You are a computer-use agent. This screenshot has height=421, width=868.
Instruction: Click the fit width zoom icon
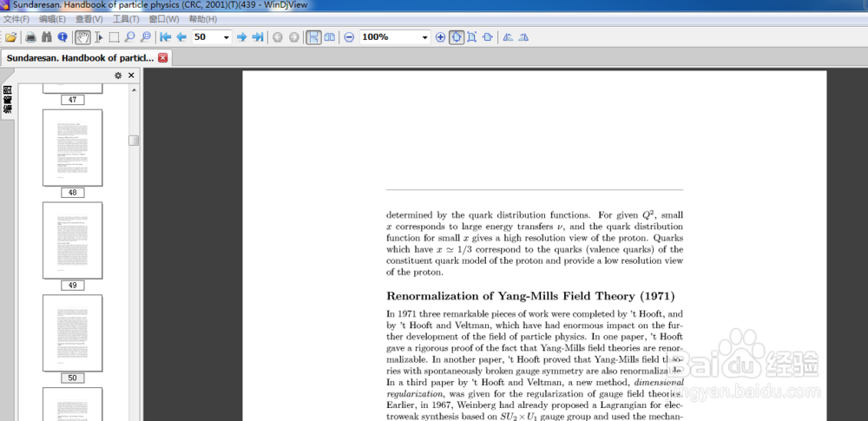(x=487, y=37)
